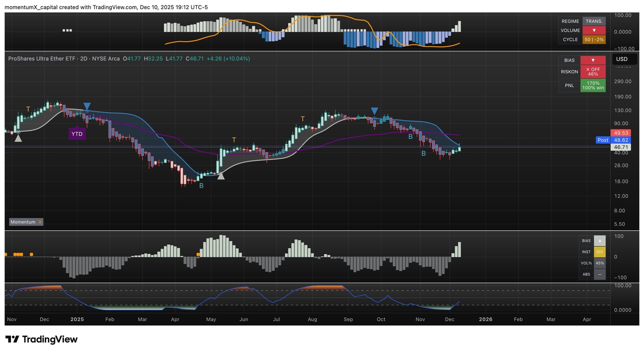
Task: Click the green PNL 170% win cell
Action: [x=593, y=85]
